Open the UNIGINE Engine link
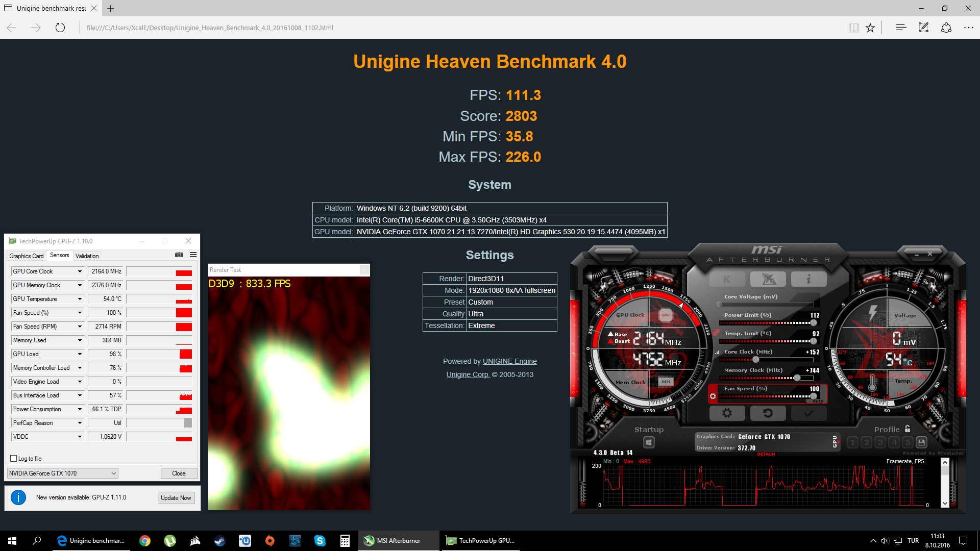Viewport: 980px width, 551px height. (x=509, y=361)
